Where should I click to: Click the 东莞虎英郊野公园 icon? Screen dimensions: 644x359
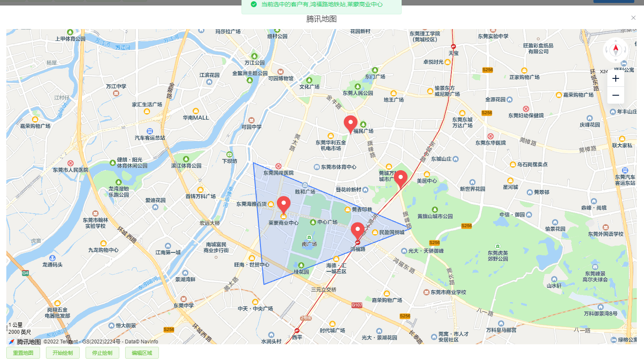(498, 246)
